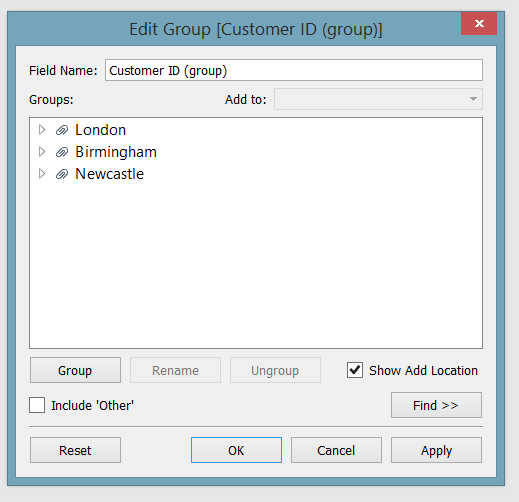The width and height of the screenshot is (519, 502).
Task: Click the paperclip icon beside Birmingham
Action: (x=62, y=152)
